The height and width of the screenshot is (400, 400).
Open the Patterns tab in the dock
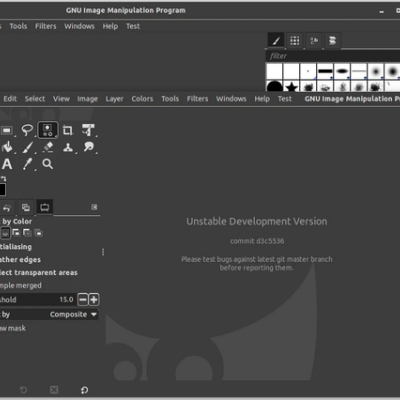click(x=295, y=41)
